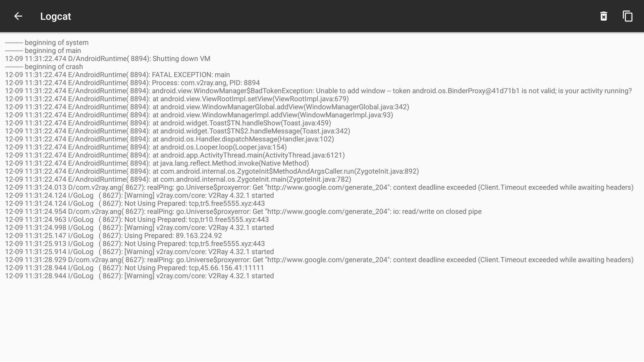Copy all log contents to clipboard
Screen dimensions: 644x362
point(628,16)
